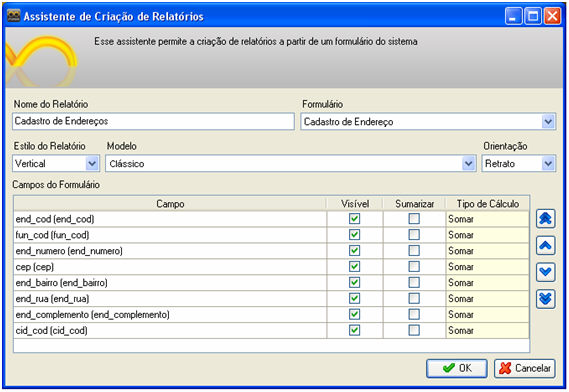Uncheck Visível for end_cod field

click(x=355, y=219)
